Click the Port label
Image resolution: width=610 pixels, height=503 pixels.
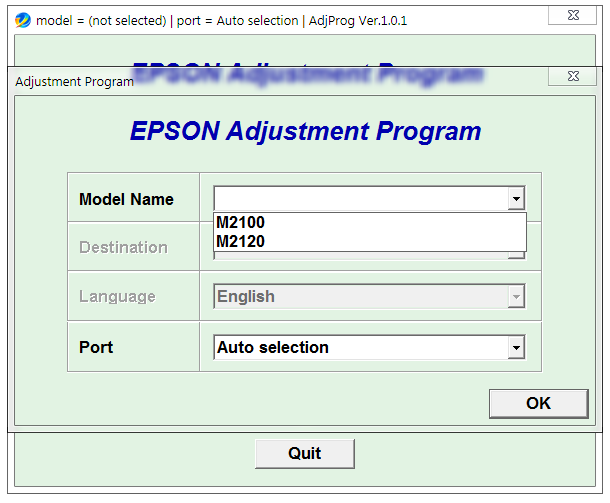96,347
